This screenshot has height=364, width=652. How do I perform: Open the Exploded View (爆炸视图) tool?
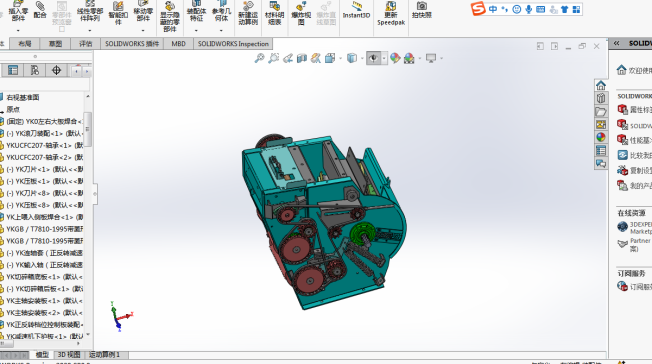[x=301, y=13]
